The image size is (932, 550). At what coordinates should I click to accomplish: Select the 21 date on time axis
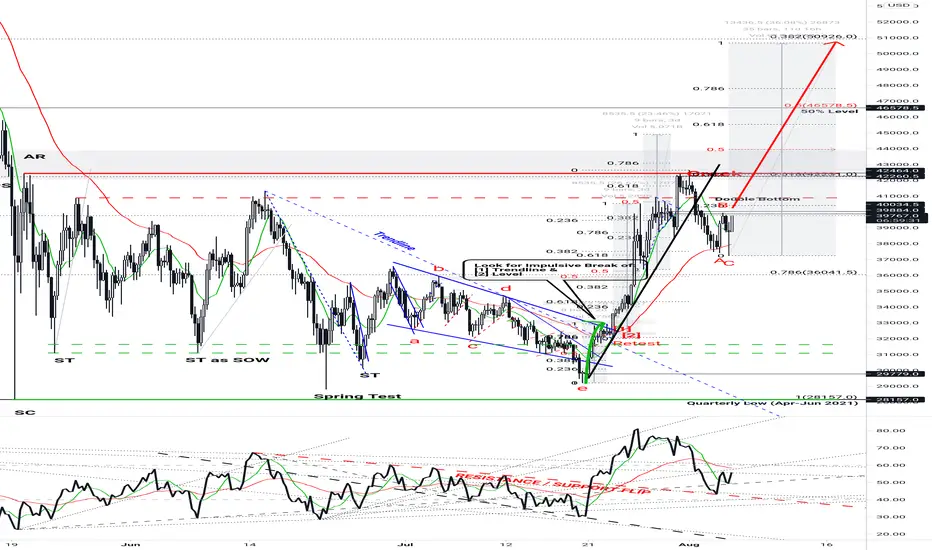click(x=588, y=543)
